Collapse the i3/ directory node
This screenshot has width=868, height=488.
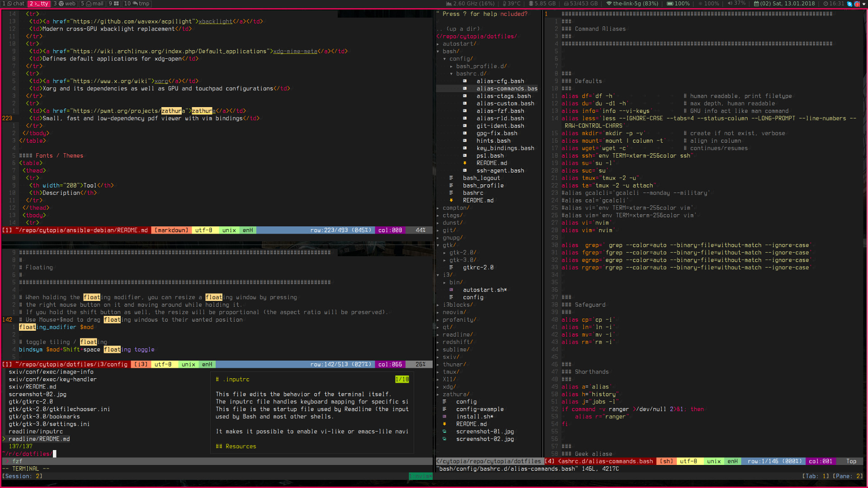pos(438,275)
